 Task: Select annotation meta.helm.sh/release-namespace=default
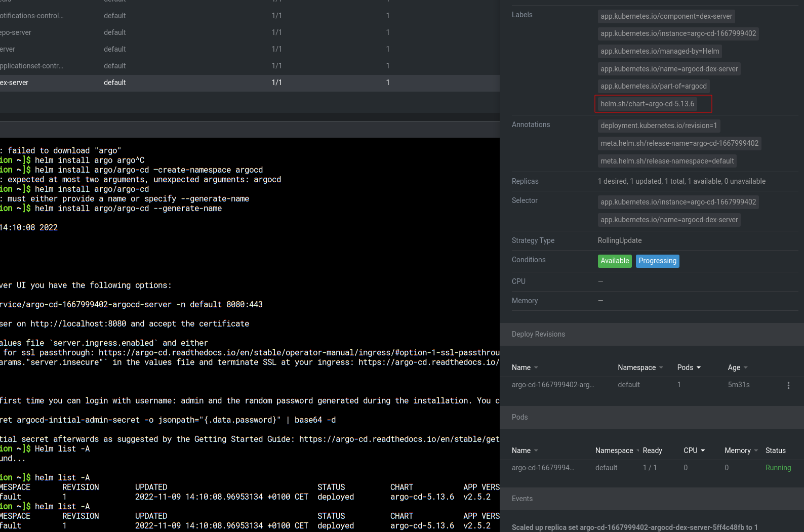click(x=667, y=161)
